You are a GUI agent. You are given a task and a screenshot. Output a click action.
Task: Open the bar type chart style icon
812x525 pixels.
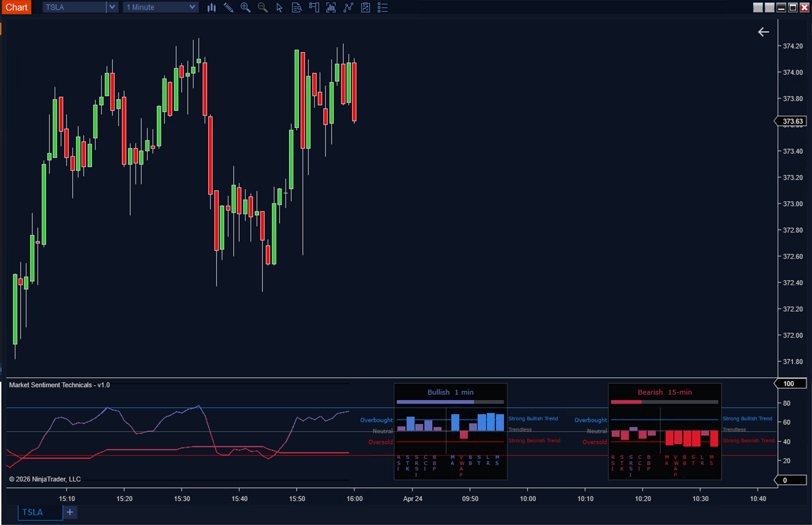(211, 7)
